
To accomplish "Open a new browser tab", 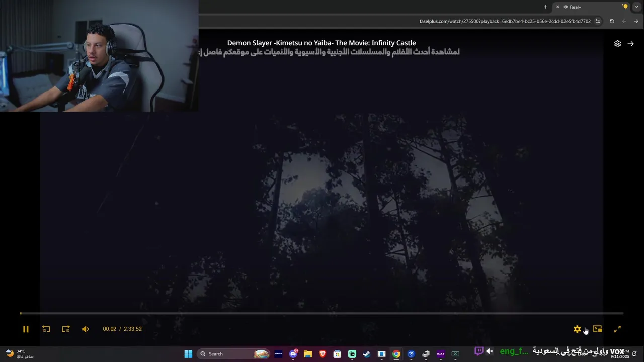I will pyautogui.click(x=545, y=7).
